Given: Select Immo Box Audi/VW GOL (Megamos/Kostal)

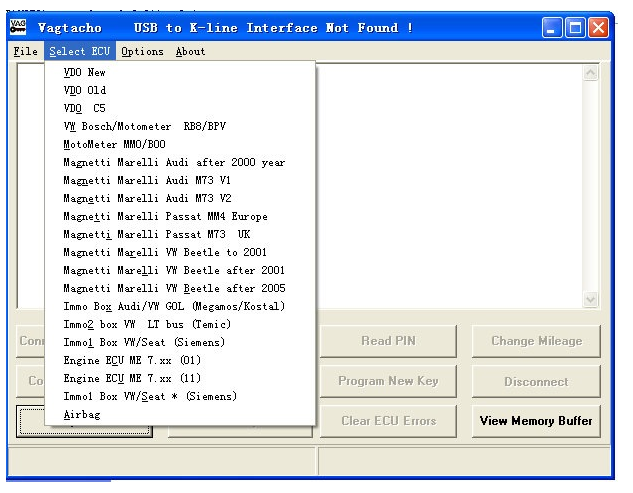Looking at the screenshot, I should pos(174,306).
